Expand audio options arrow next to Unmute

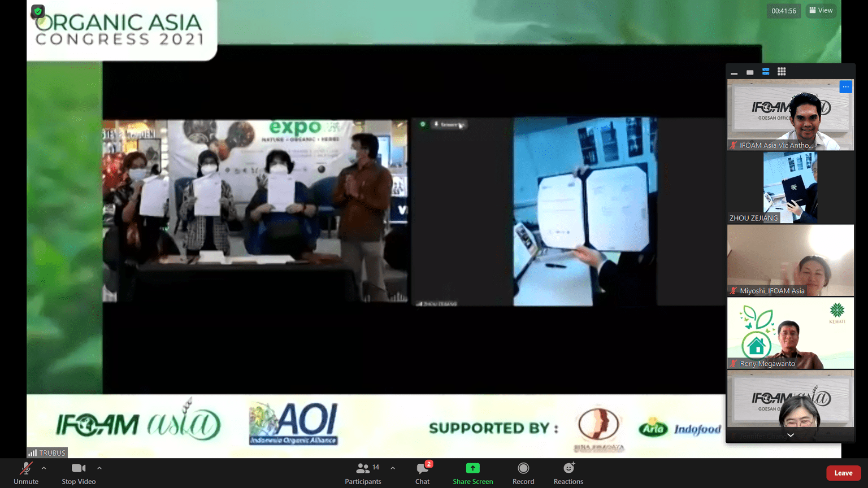click(44, 468)
